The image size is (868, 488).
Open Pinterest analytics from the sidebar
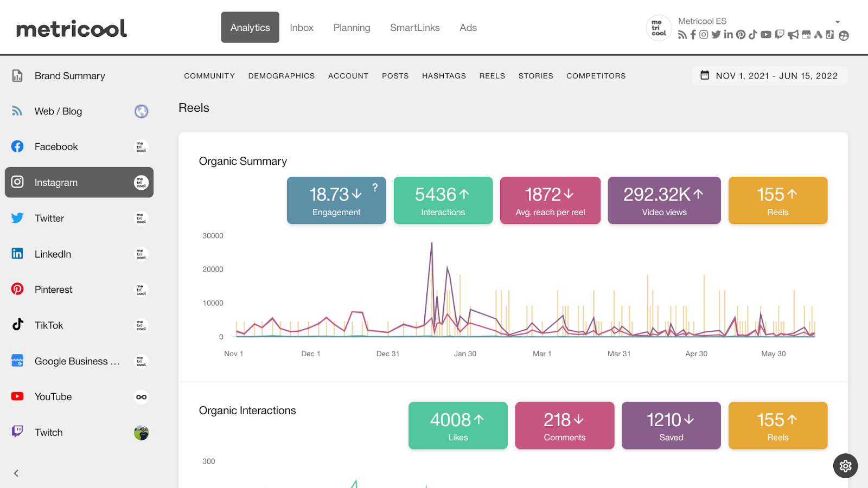[x=53, y=289]
